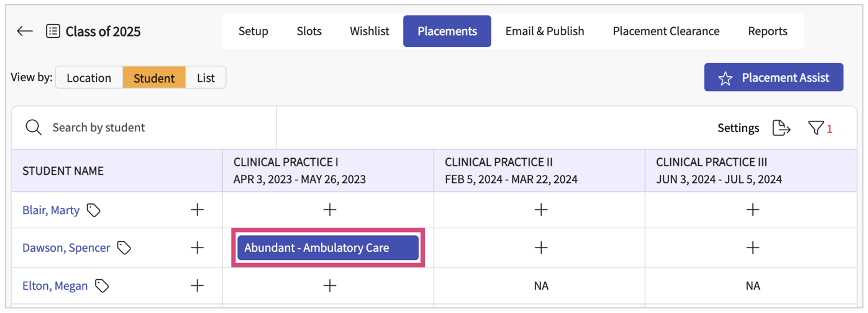This screenshot has width=868, height=313.
Task: Switch view to List
Action: (x=206, y=78)
